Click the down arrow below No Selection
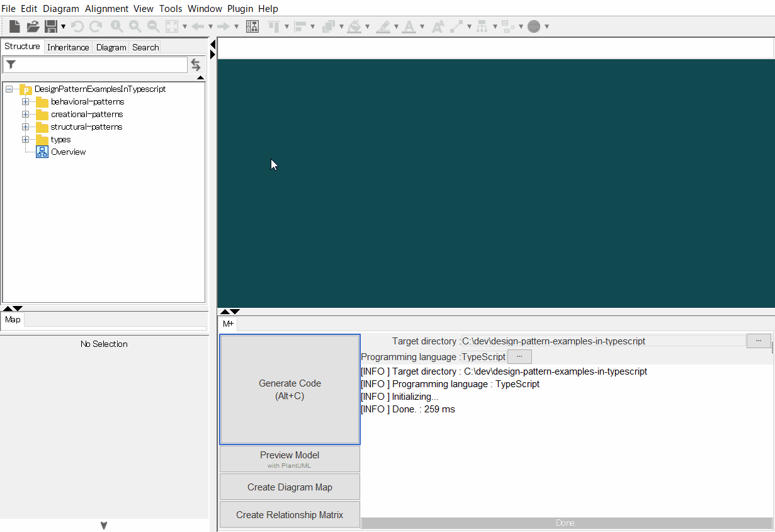Viewport: 775px width, 532px height. click(x=104, y=526)
